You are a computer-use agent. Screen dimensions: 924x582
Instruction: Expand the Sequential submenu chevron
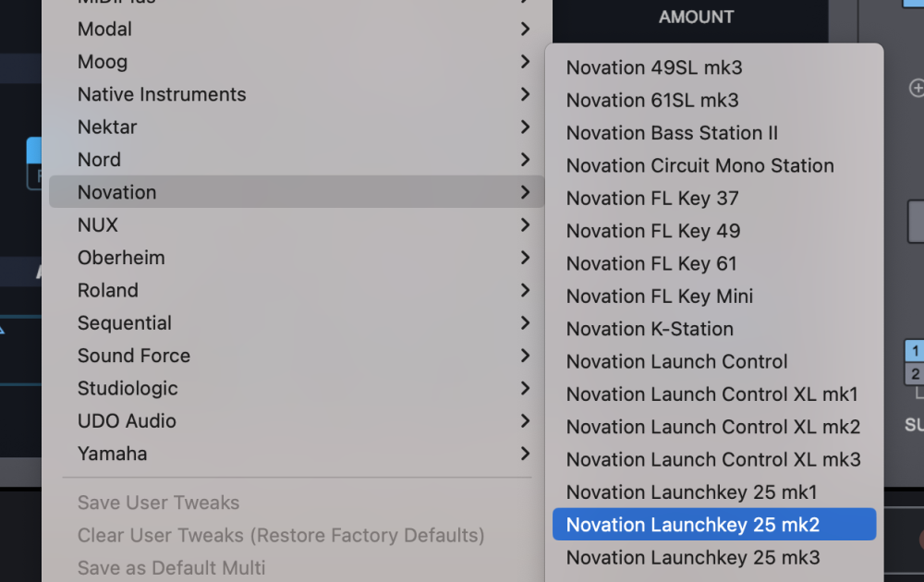[x=525, y=322]
